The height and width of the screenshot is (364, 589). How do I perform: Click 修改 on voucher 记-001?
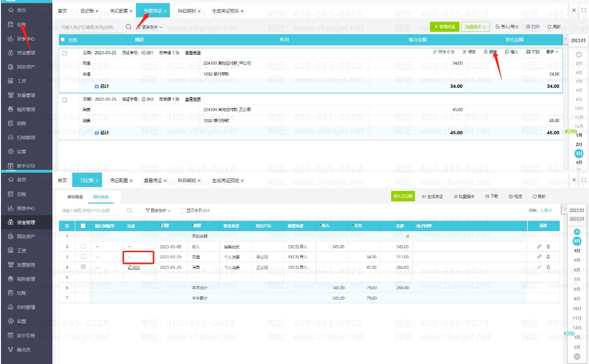click(x=469, y=52)
